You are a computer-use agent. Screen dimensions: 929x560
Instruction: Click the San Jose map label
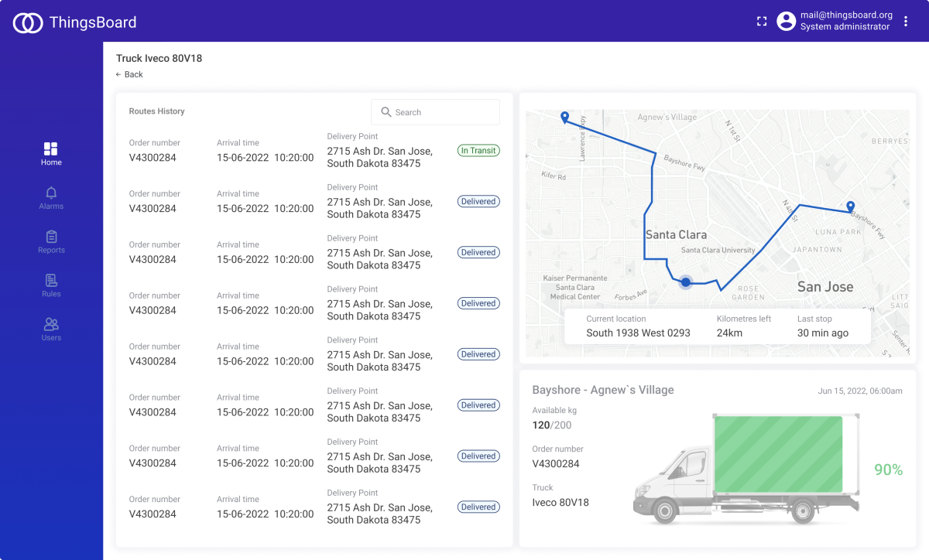(825, 286)
